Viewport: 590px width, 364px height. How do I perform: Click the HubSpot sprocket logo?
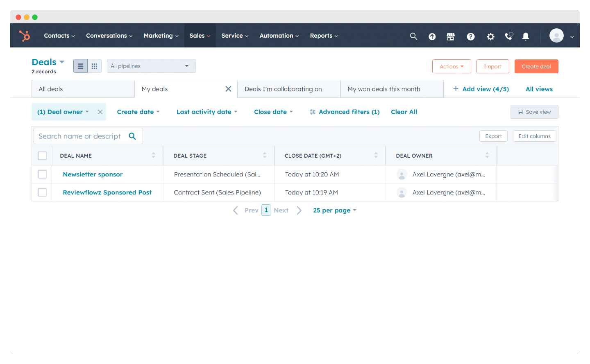tap(25, 36)
